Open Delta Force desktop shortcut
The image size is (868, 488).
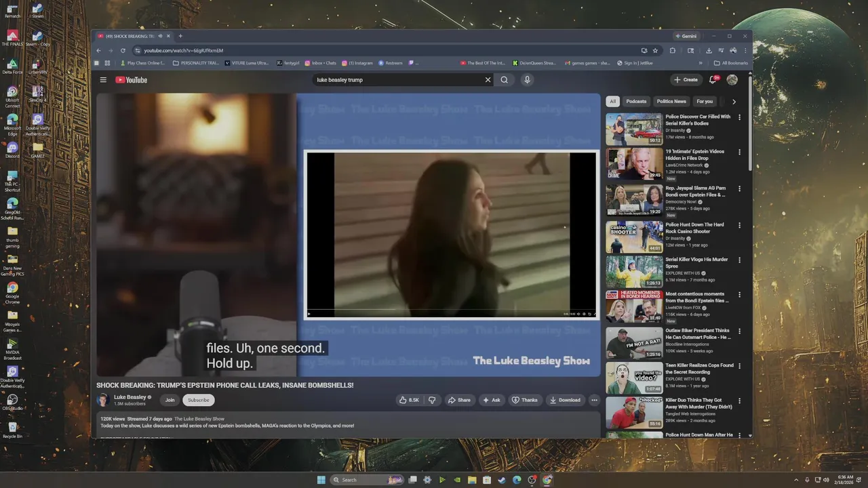point(12,66)
